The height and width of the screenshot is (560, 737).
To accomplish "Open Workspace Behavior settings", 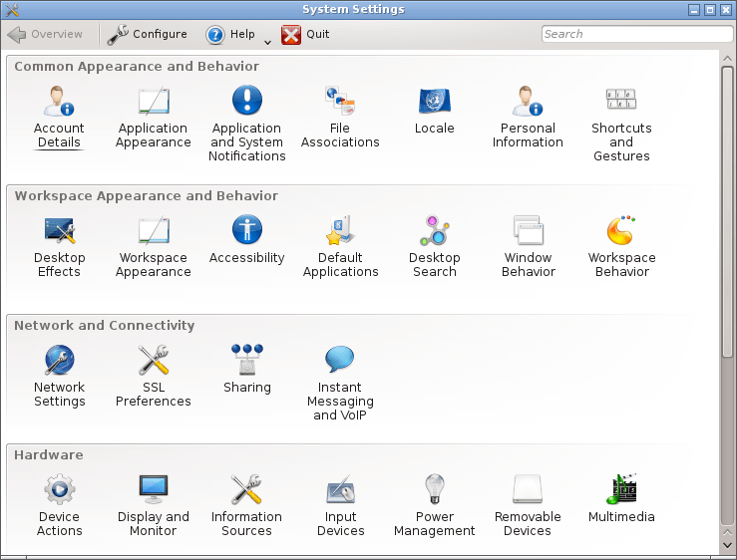I will 622,247.
